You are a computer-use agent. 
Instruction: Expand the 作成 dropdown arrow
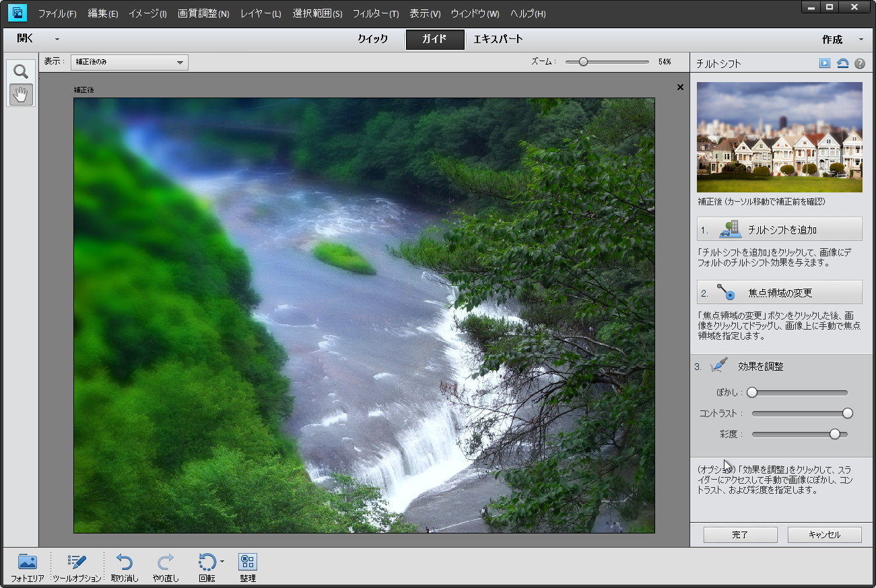coord(861,39)
